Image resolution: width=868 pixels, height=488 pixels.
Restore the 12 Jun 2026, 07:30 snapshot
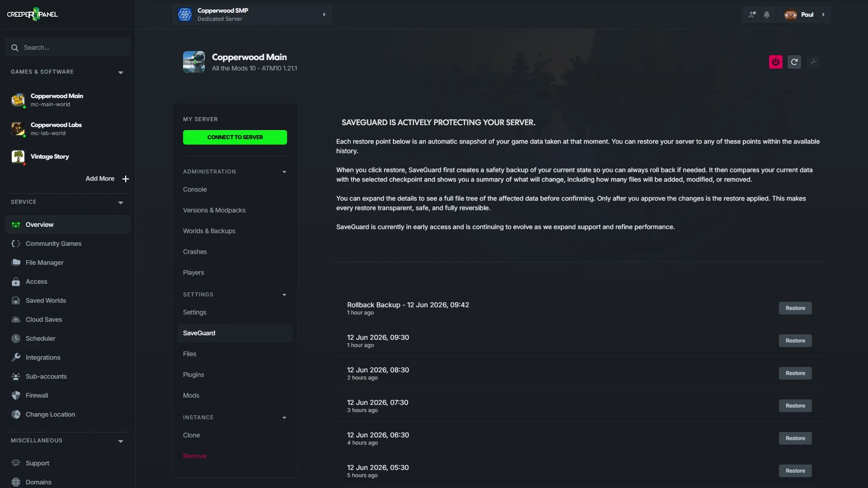[795, 406]
